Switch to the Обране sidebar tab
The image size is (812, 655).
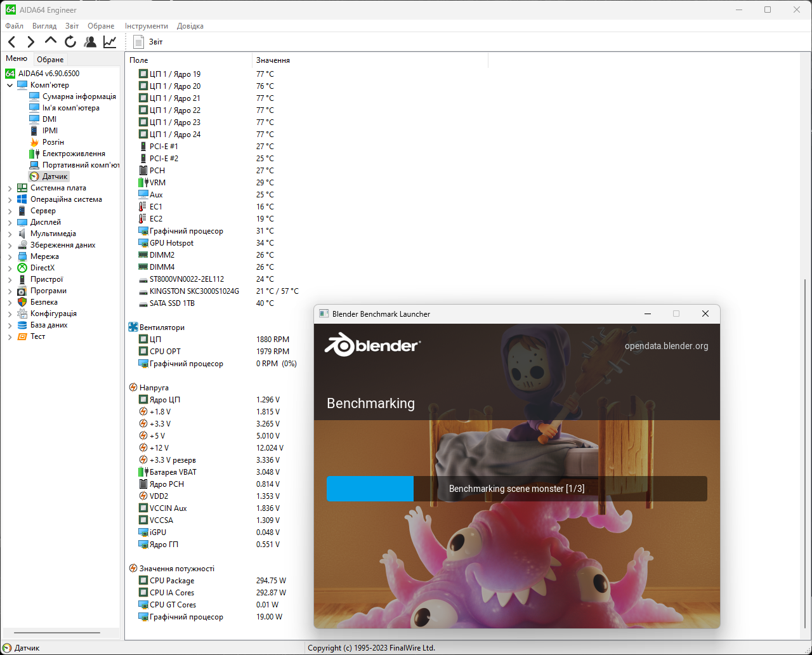click(x=50, y=60)
